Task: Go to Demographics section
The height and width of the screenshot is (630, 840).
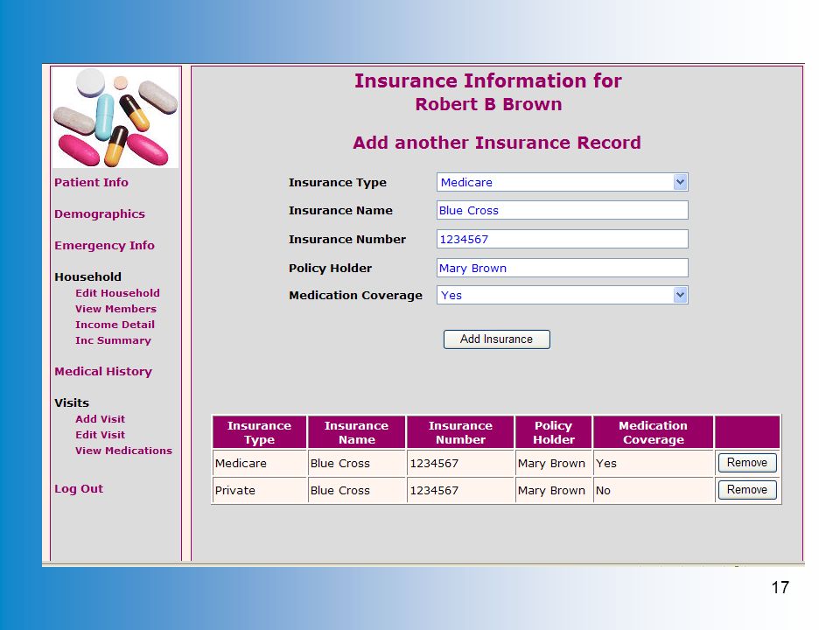Action: (x=100, y=213)
